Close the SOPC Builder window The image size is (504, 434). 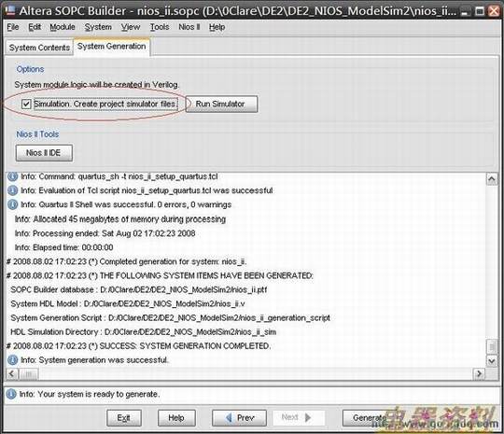pyautogui.click(x=495, y=11)
